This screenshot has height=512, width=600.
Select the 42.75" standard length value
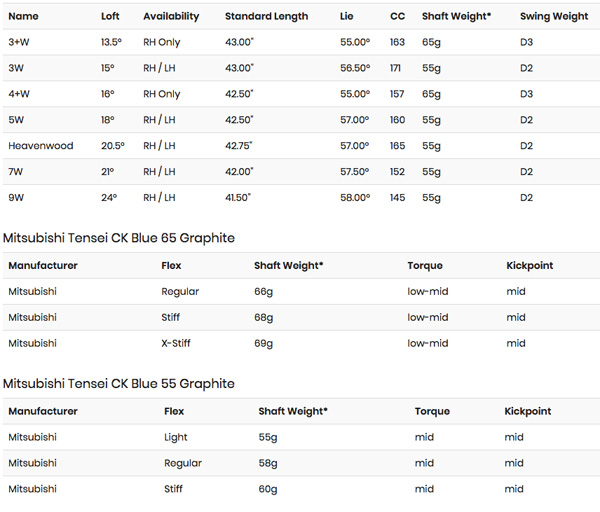[240, 146]
